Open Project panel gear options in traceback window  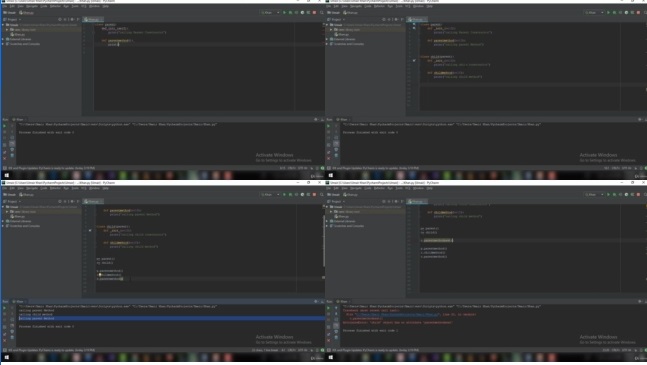[396, 202]
